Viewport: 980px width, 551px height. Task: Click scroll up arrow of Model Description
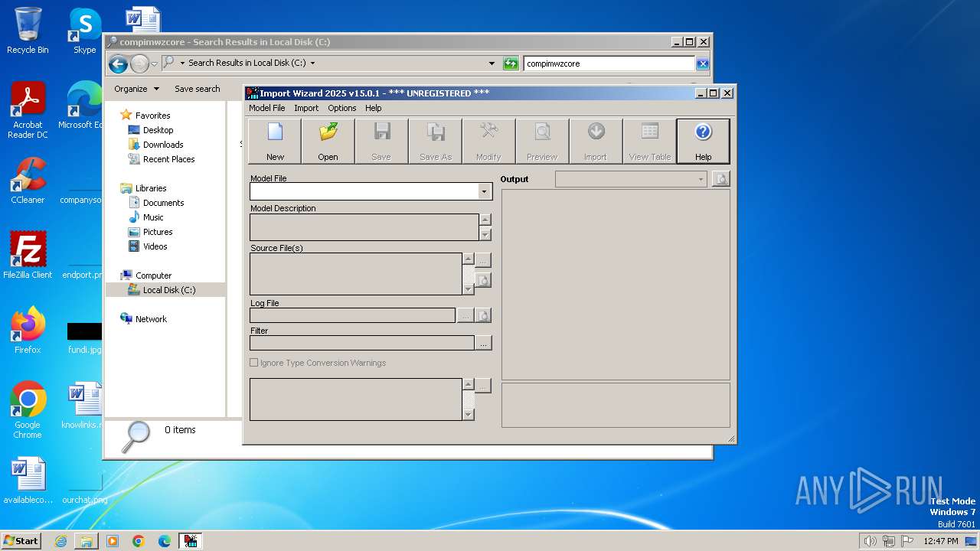pyautogui.click(x=485, y=220)
